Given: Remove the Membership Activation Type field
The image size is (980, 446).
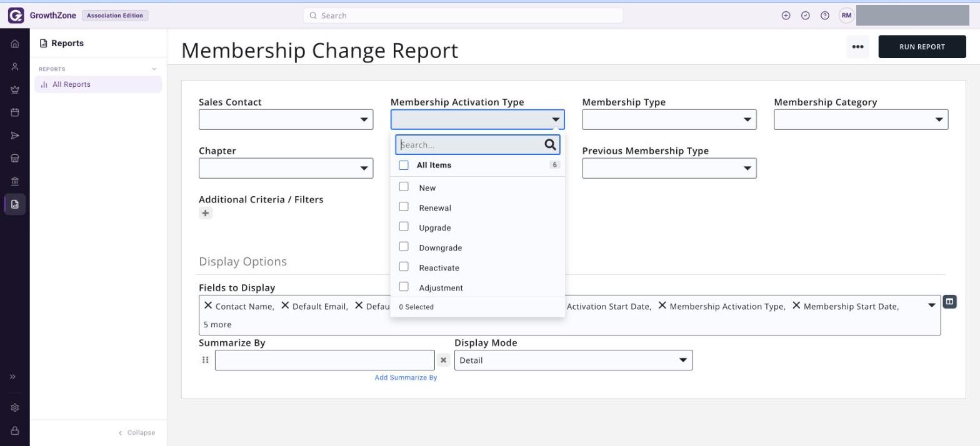Looking at the screenshot, I should coord(662,305).
